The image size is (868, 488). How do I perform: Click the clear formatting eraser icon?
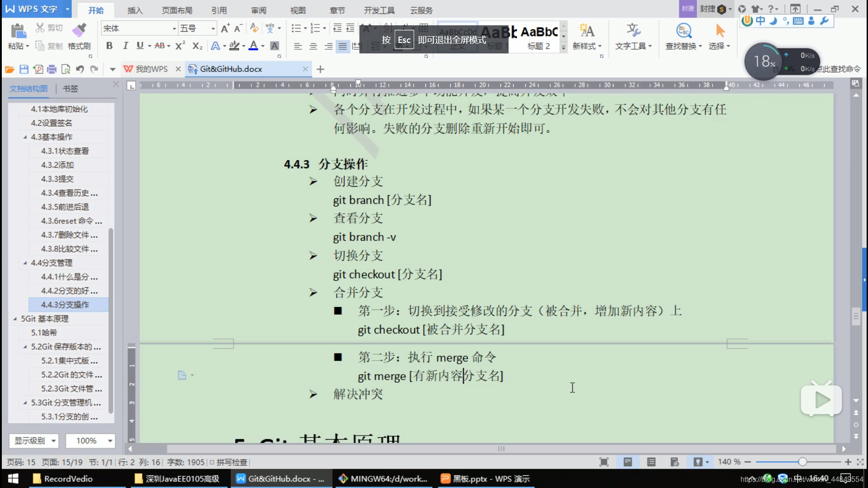254,28
